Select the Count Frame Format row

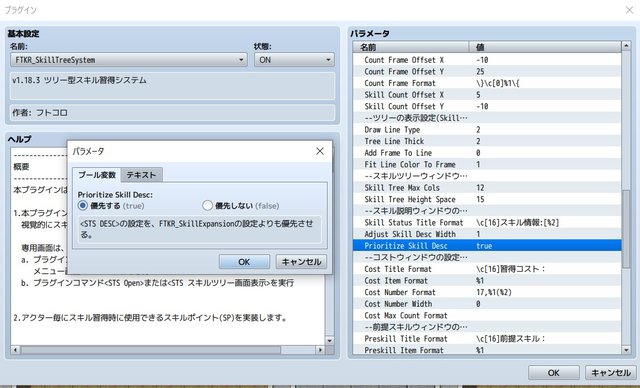(487, 83)
